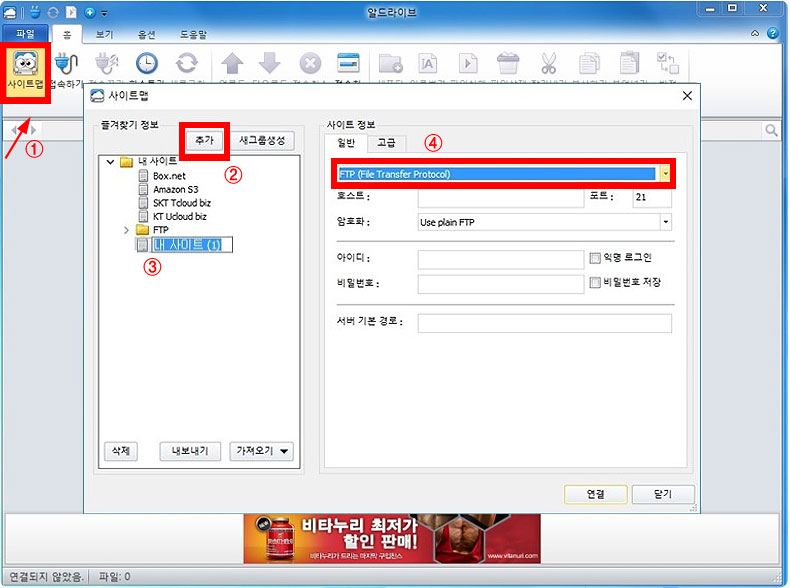Open the transfer window icon
This screenshot has width=790, height=588.
point(348,63)
